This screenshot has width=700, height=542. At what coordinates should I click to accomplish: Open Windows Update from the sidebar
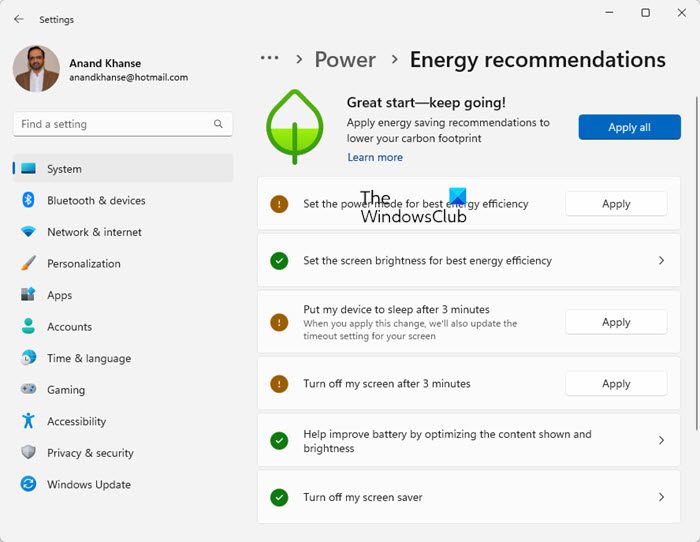click(88, 485)
